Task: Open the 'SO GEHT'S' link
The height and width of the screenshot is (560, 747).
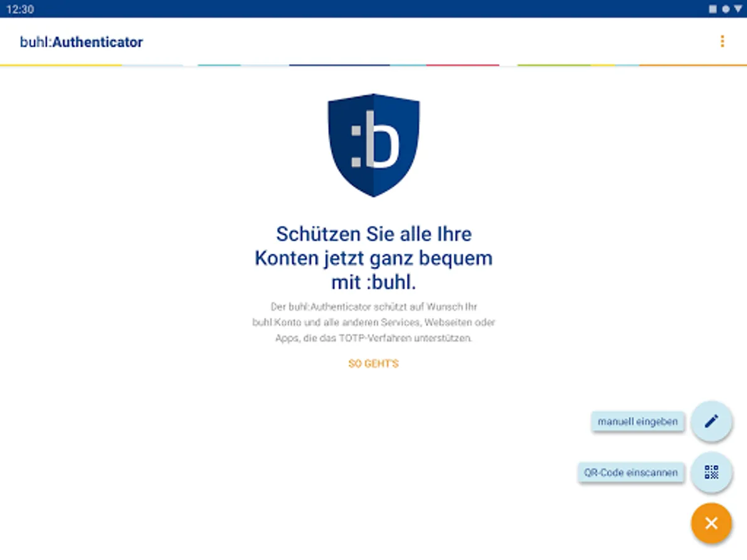Action: click(x=374, y=363)
